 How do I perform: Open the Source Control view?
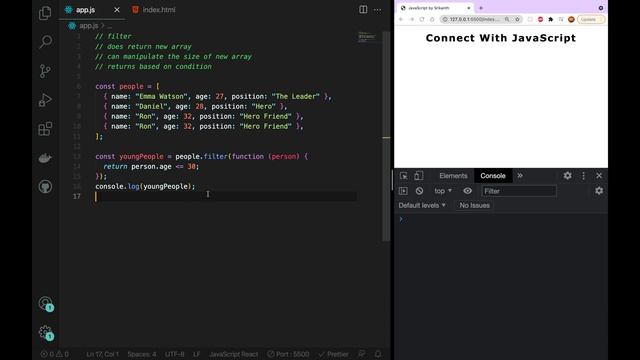(x=45, y=71)
